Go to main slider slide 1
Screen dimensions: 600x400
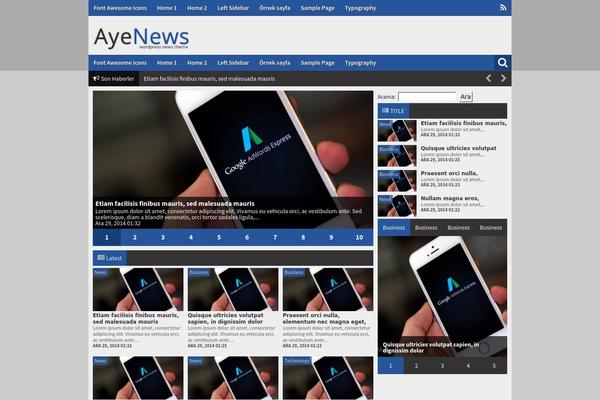[x=107, y=237]
